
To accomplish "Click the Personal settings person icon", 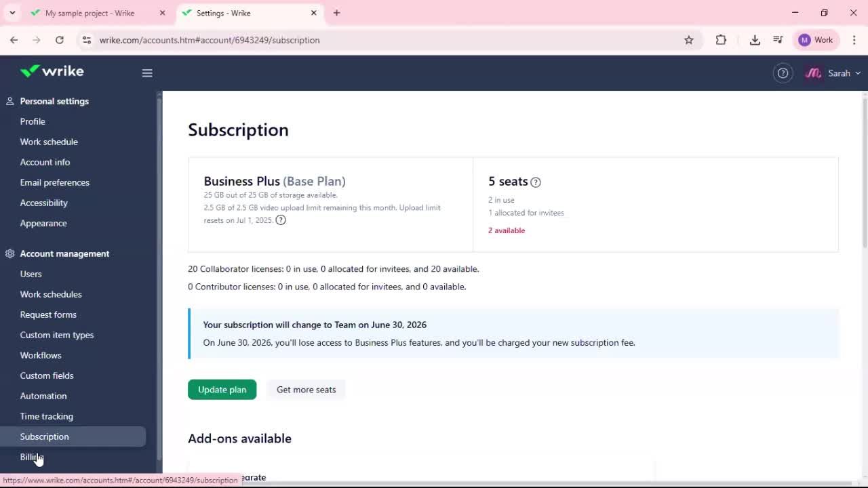I will click(9, 101).
